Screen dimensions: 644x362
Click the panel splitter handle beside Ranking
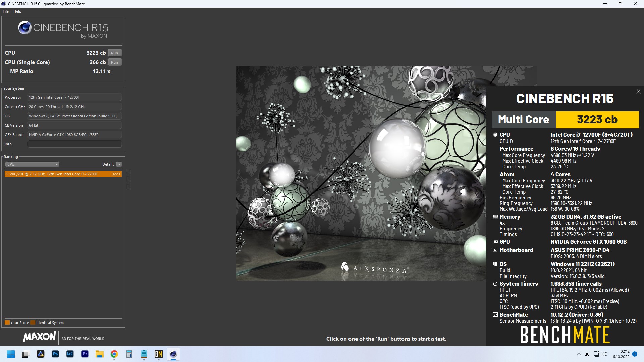(128, 180)
